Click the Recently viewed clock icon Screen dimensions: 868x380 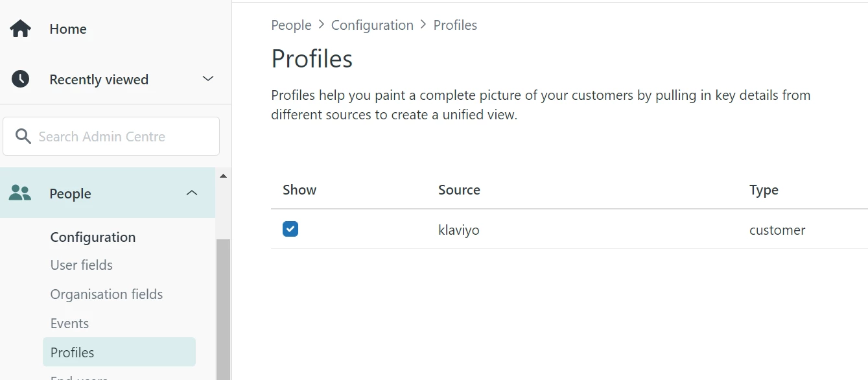pos(21,79)
